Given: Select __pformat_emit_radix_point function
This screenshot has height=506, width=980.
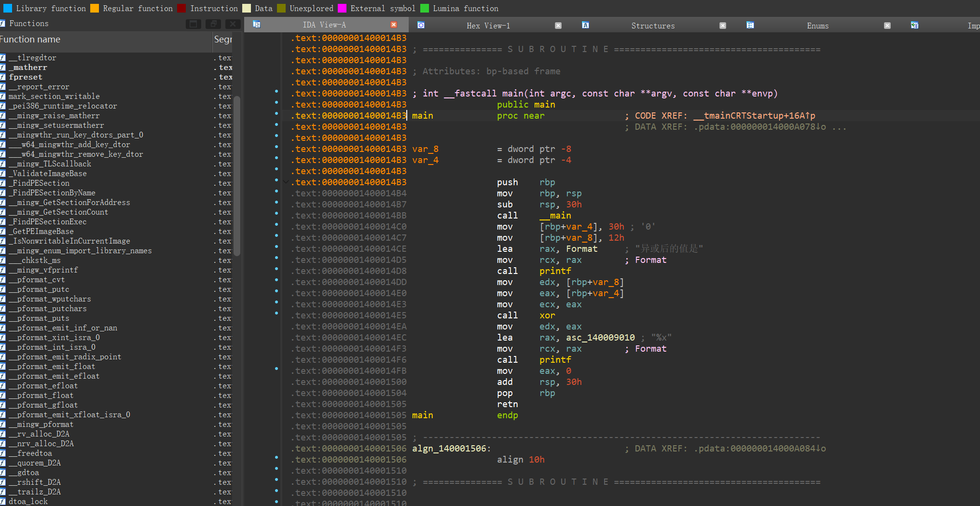Looking at the screenshot, I should click(65, 357).
